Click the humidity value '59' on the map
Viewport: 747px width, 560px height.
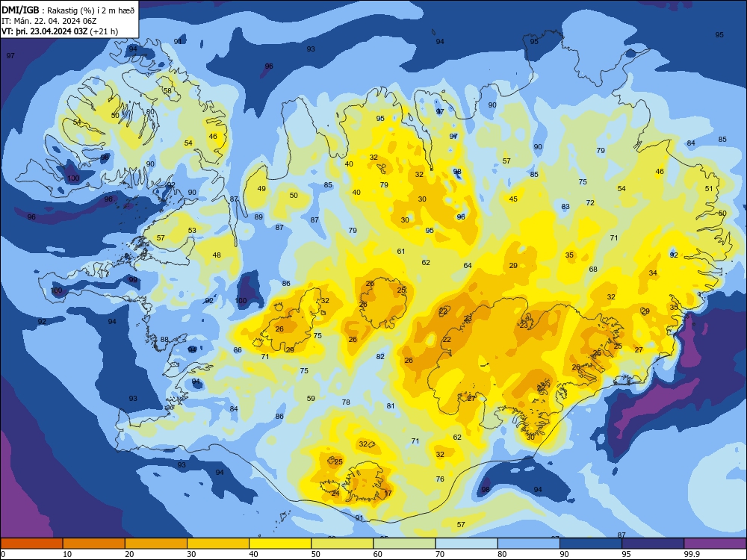pos(311,398)
